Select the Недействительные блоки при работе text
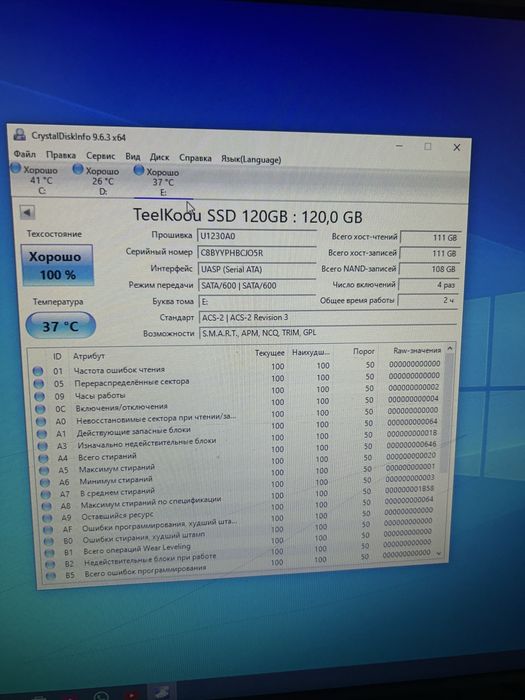 coord(150,559)
